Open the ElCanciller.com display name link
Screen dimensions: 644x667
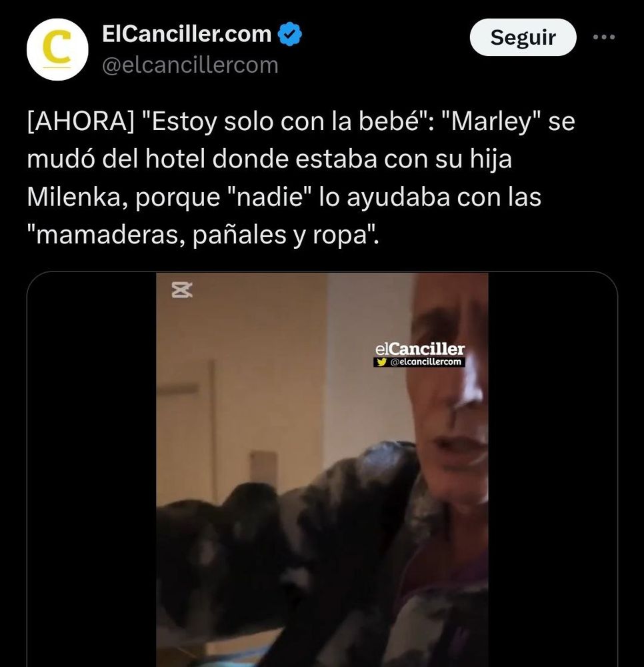pyautogui.click(x=187, y=34)
